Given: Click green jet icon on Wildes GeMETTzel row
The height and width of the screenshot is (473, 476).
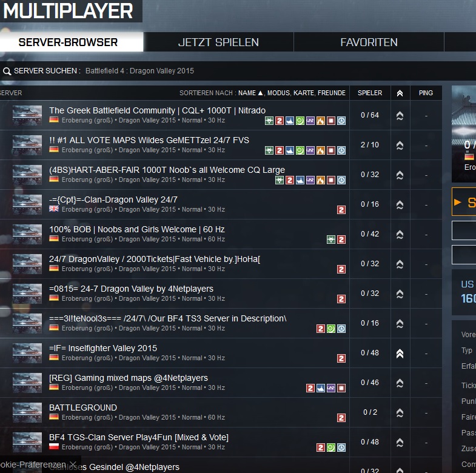Looking at the screenshot, I should (x=269, y=150).
